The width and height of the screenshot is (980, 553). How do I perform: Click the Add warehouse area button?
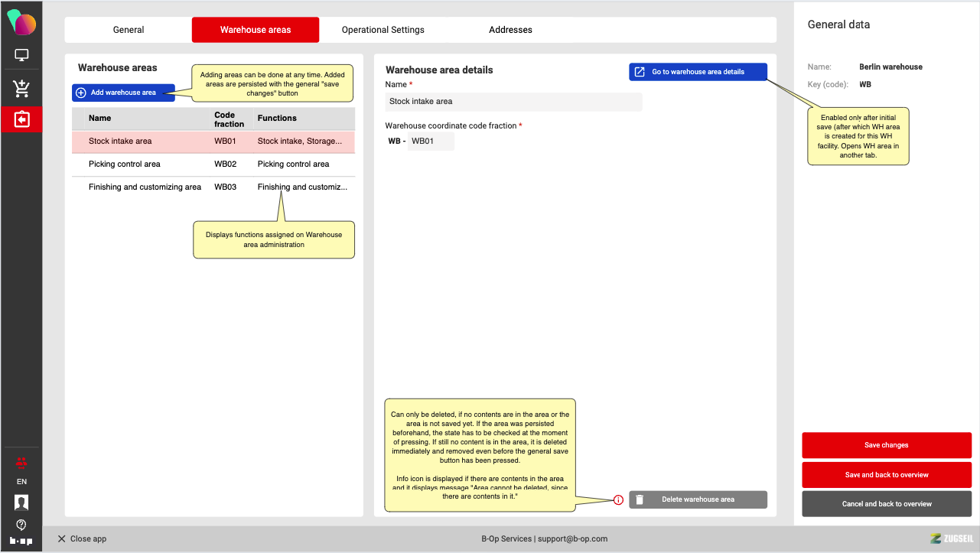[123, 93]
